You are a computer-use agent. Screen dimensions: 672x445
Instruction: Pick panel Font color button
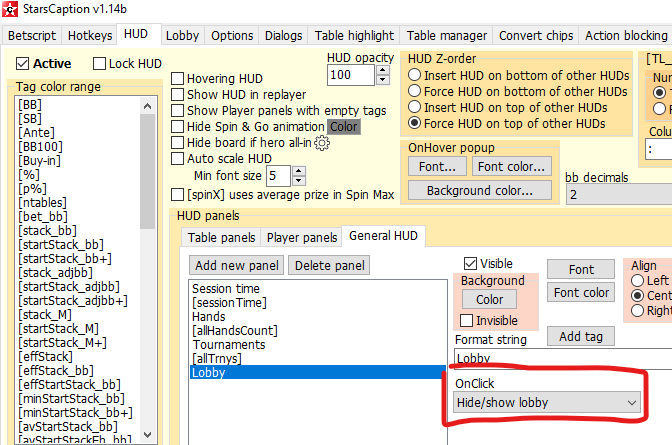(581, 293)
